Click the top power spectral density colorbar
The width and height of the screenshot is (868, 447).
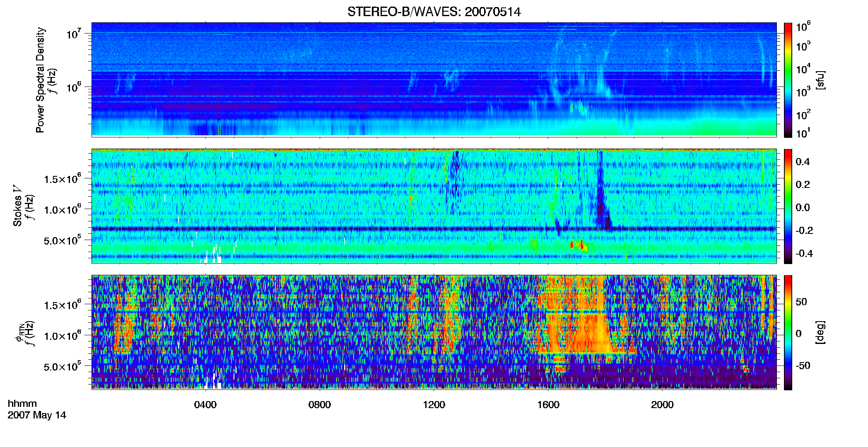tap(788, 80)
